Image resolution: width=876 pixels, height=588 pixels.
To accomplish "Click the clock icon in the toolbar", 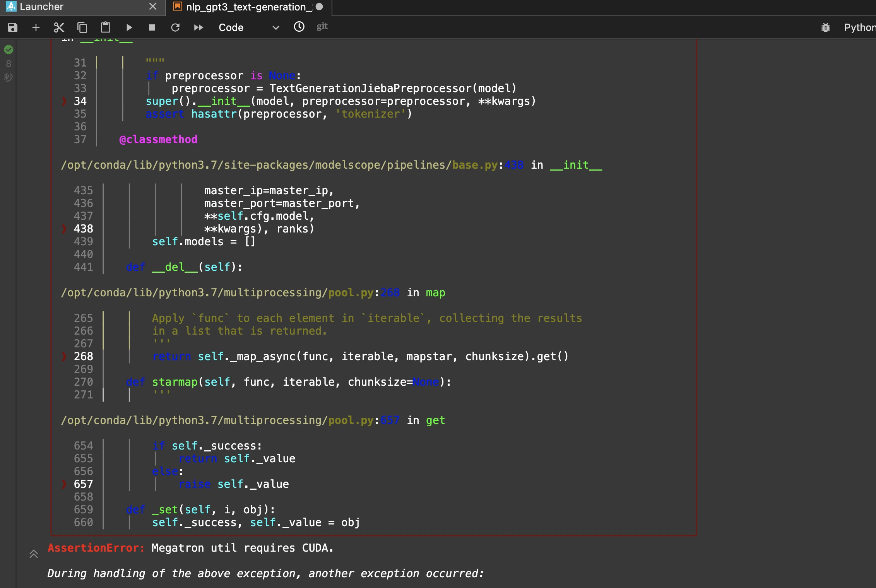I will [x=299, y=27].
